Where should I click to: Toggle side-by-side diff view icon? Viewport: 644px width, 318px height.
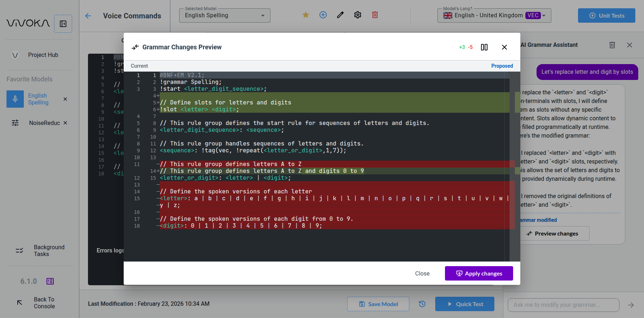click(484, 47)
